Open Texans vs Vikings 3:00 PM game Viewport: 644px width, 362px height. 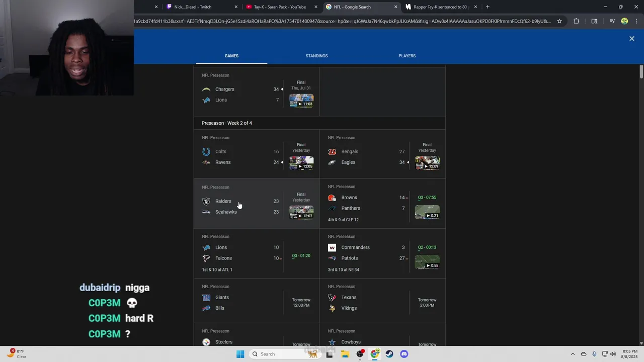click(x=382, y=301)
